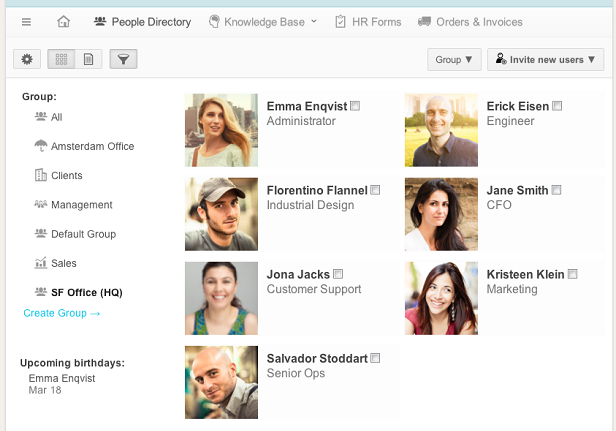The height and width of the screenshot is (431, 616).
Task: Click the Erick Eisen name
Action: tap(518, 106)
